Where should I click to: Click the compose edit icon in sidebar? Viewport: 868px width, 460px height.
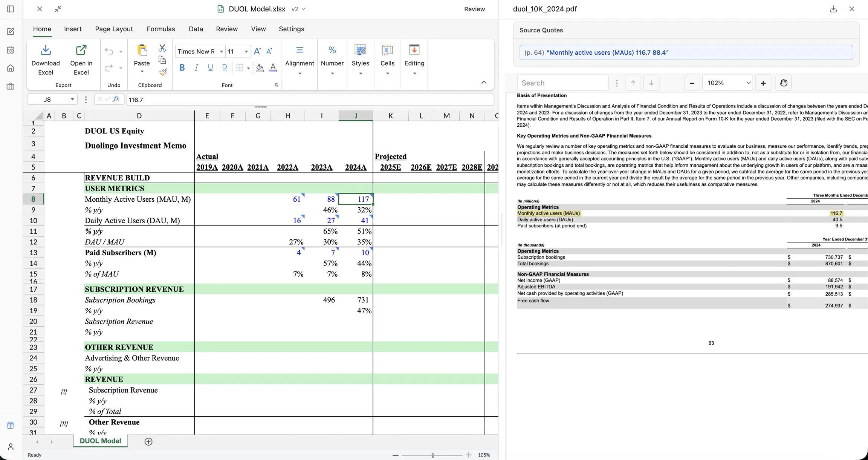point(11,32)
